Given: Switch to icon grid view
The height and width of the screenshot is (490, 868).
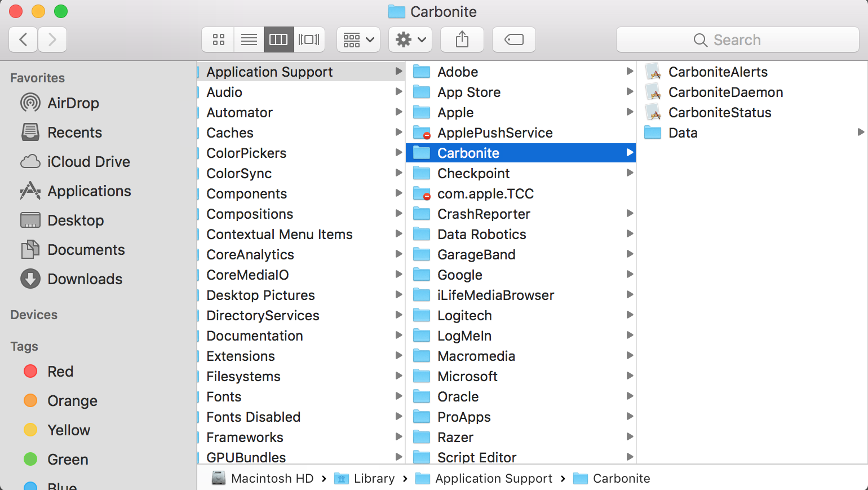Looking at the screenshot, I should (218, 39).
